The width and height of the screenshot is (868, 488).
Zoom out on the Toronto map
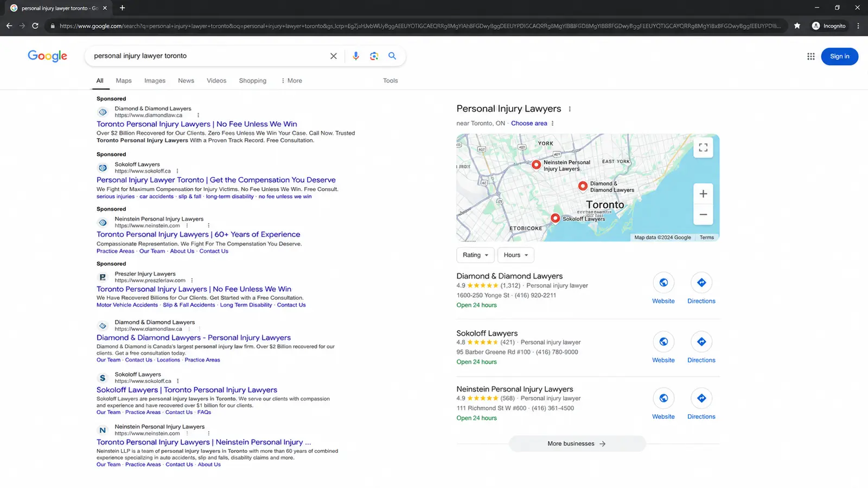coord(703,215)
